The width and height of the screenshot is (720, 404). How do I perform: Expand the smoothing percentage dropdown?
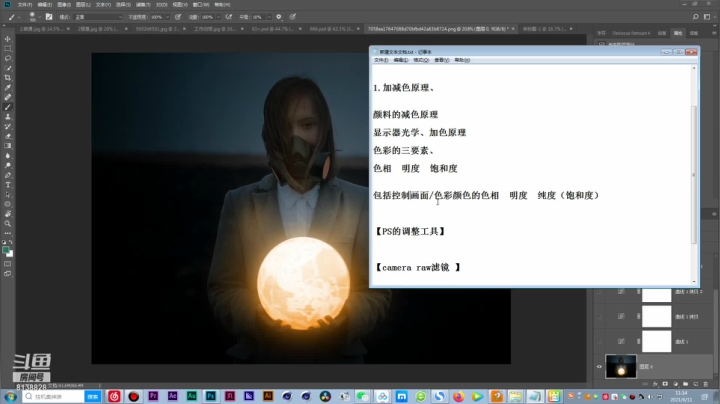click(x=269, y=17)
